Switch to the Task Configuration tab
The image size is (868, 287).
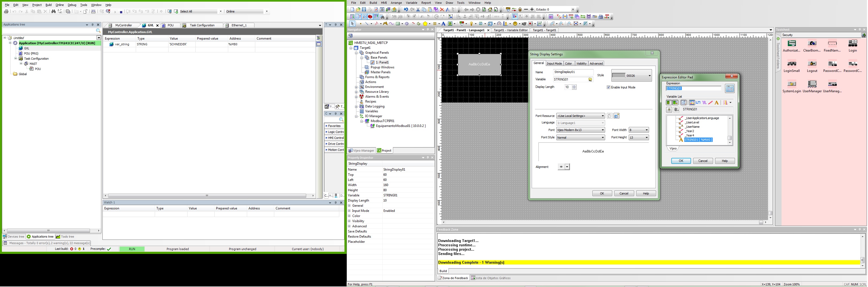(x=202, y=25)
